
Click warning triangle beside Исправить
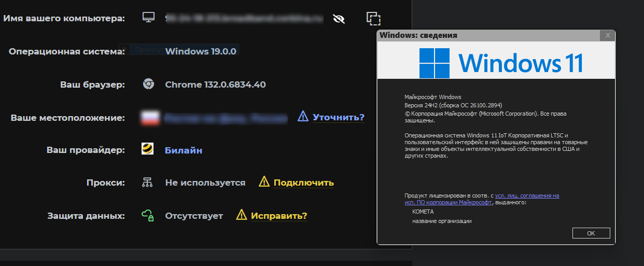tap(242, 215)
